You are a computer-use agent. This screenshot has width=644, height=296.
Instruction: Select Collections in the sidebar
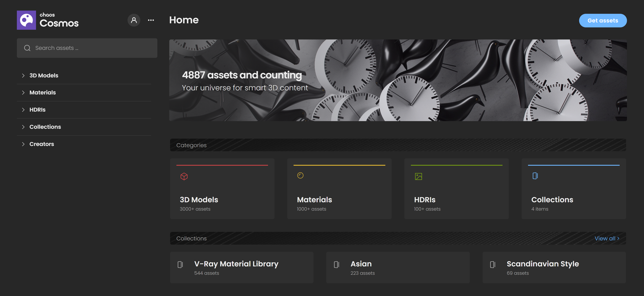(45, 127)
